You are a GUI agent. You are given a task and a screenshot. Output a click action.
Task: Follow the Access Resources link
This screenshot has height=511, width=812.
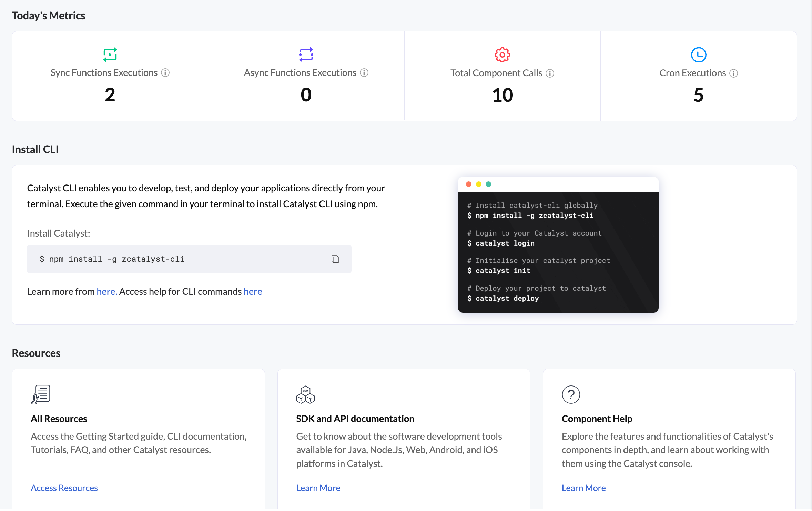pos(64,488)
